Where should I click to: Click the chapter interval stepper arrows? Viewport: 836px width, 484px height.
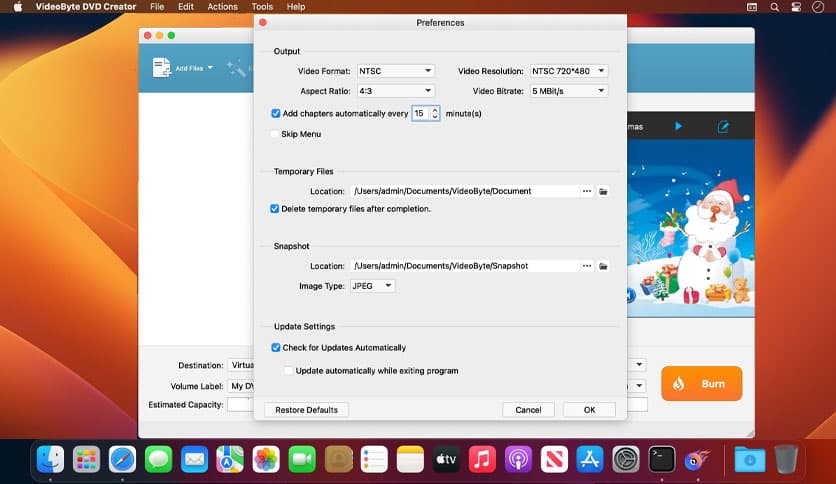pos(435,113)
